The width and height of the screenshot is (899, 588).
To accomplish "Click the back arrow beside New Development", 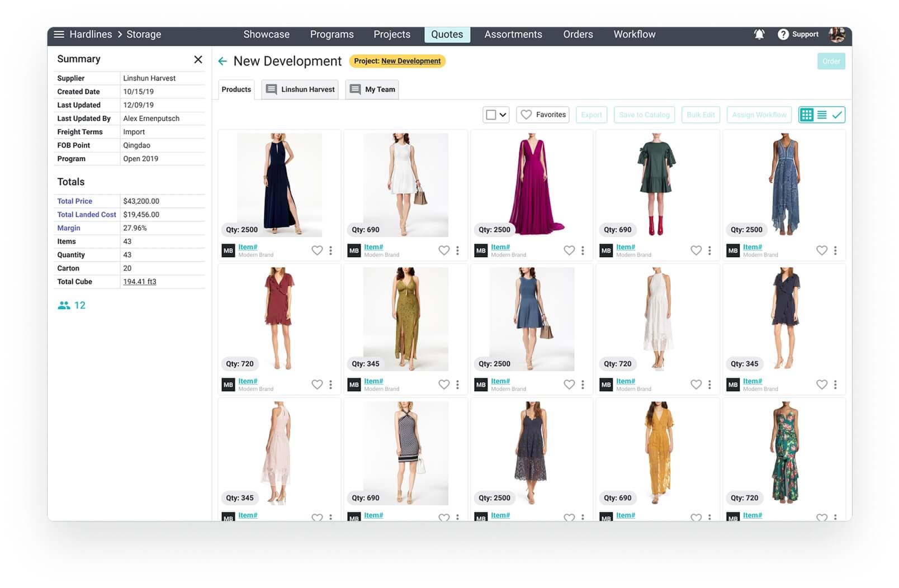I will (x=223, y=61).
